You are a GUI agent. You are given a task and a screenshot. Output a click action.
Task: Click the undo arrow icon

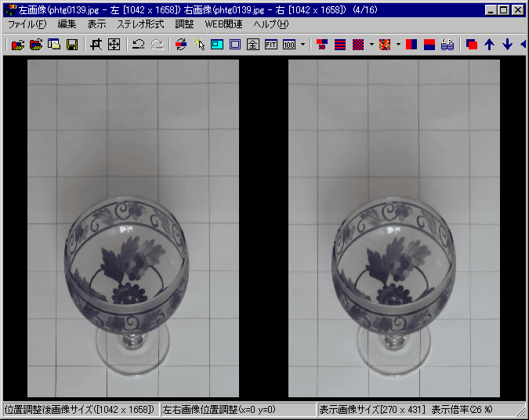pyautogui.click(x=139, y=45)
